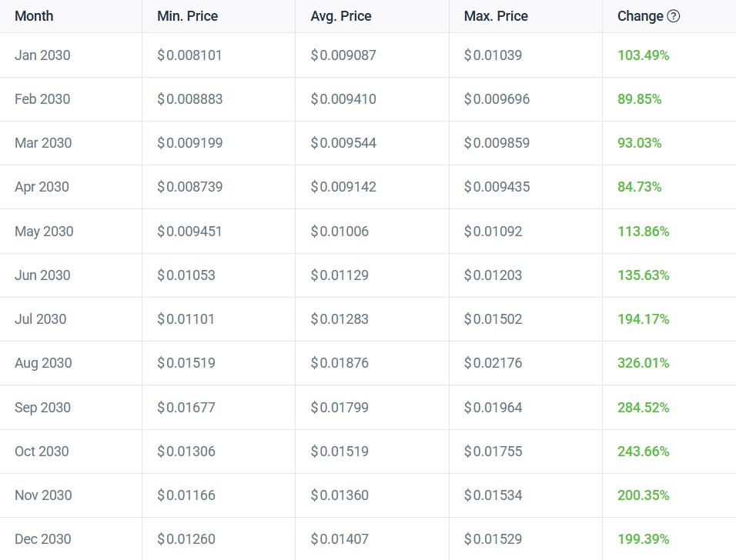
Task: Click the Feb 2030 month cell
Action: coord(42,99)
